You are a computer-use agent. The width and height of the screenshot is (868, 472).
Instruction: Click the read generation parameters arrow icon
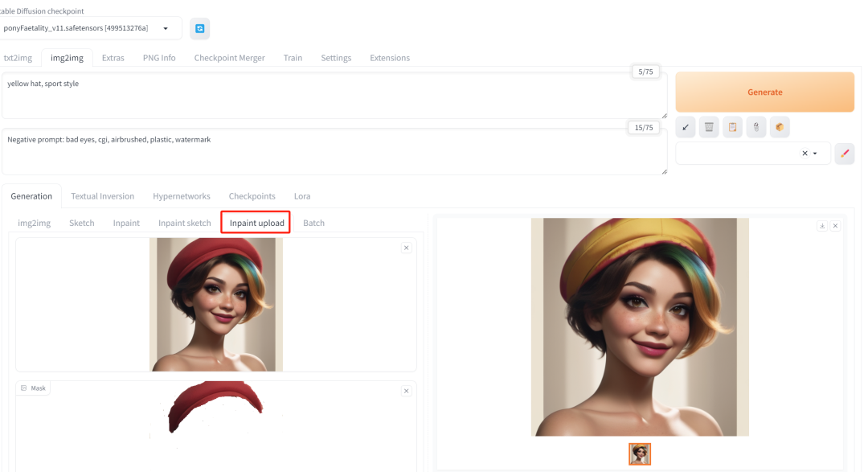(x=686, y=127)
